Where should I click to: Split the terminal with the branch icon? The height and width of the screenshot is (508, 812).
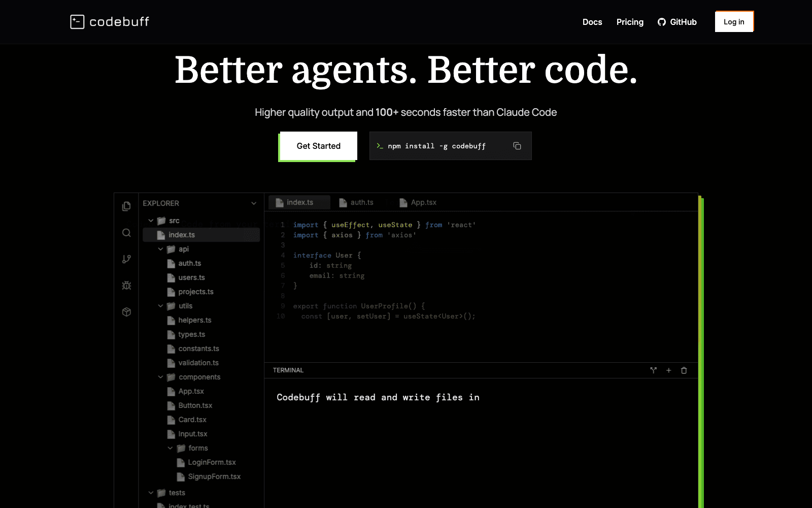[653, 370]
